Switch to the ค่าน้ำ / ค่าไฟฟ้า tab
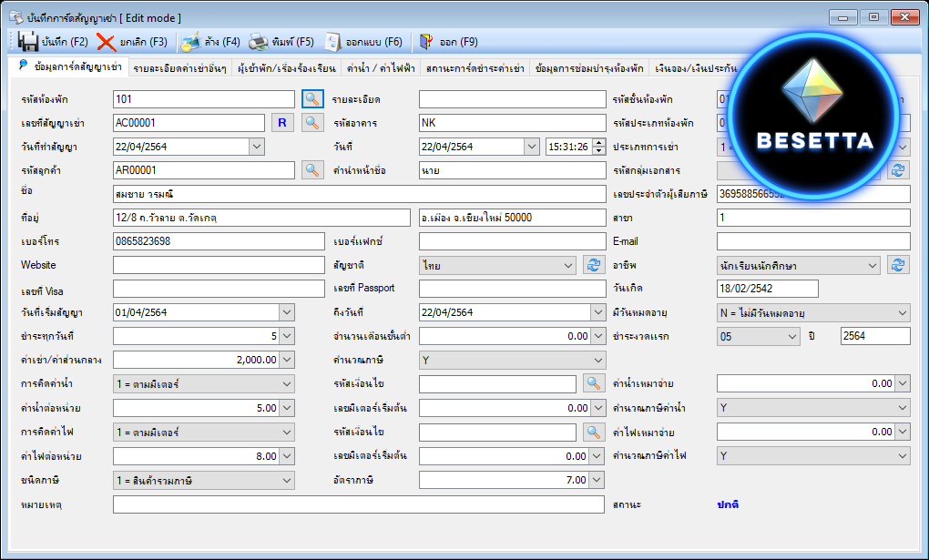The height and width of the screenshot is (560, 929). (380, 68)
